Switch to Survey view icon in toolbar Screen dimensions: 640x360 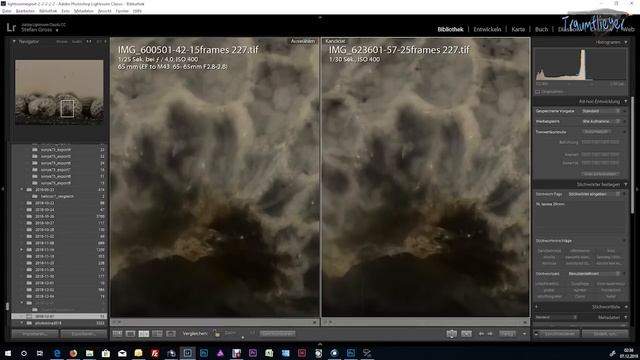pos(157,334)
